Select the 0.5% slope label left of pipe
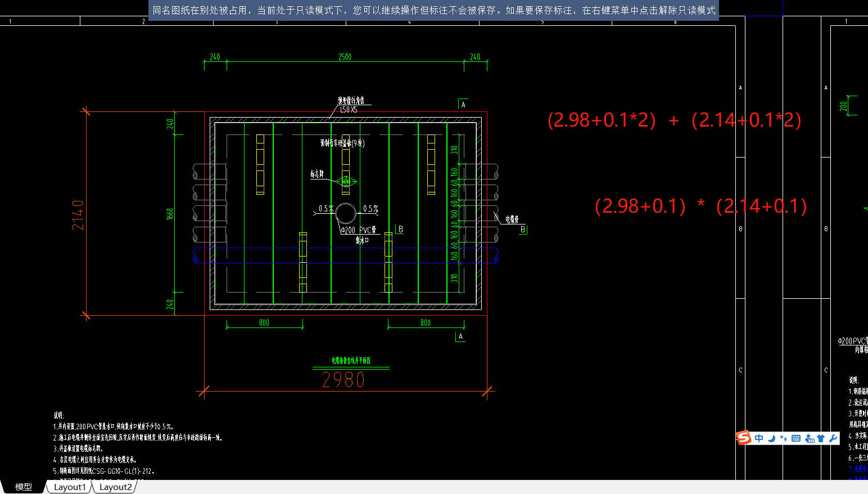 (325, 209)
